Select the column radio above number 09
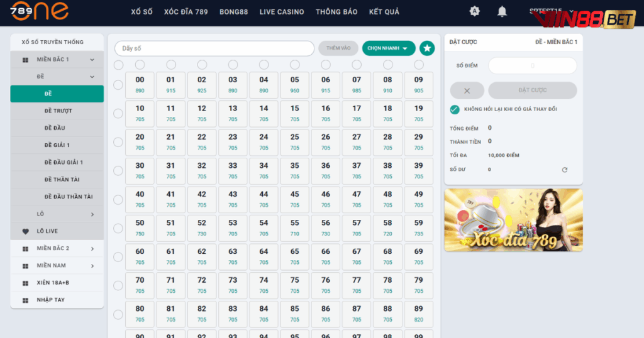This screenshot has width=644, height=338. coord(419,65)
